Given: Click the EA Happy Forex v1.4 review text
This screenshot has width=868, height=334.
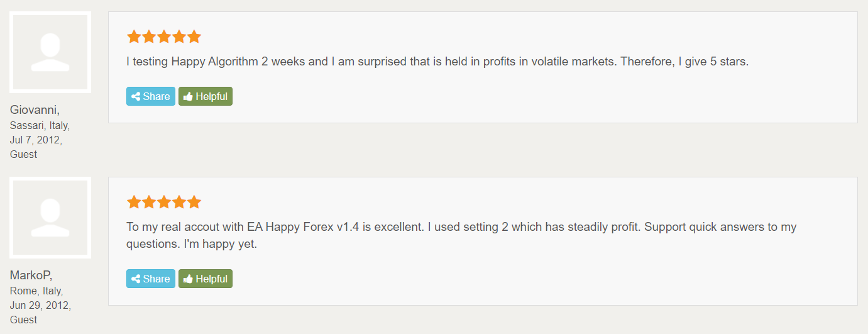Looking at the screenshot, I should [462, 235].
